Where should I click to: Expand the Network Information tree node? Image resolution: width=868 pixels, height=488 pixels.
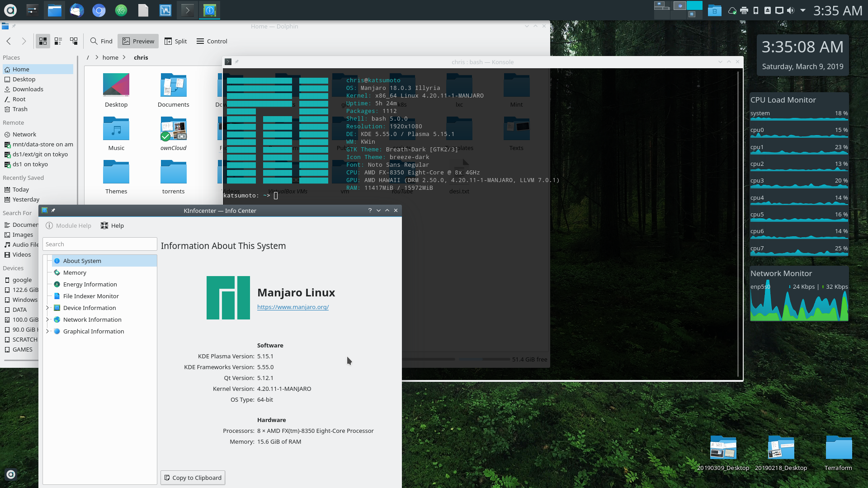click(47, 319)
